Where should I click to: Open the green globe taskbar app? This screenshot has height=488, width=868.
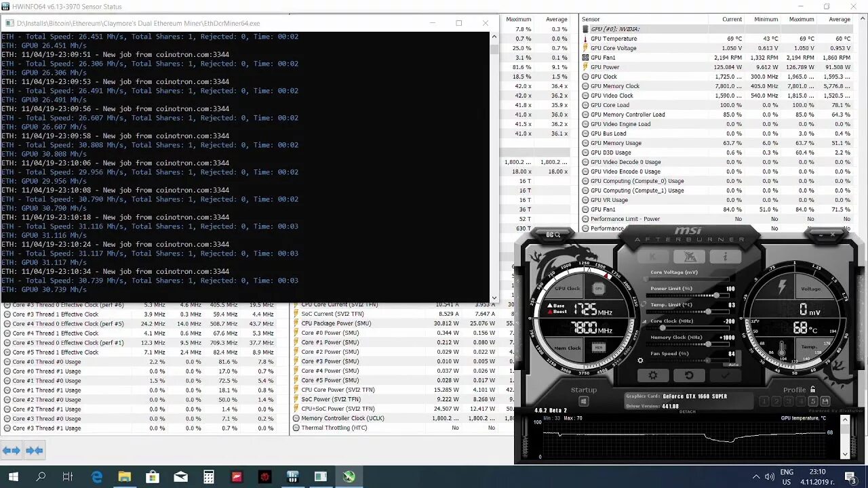[x=349, y=476]
